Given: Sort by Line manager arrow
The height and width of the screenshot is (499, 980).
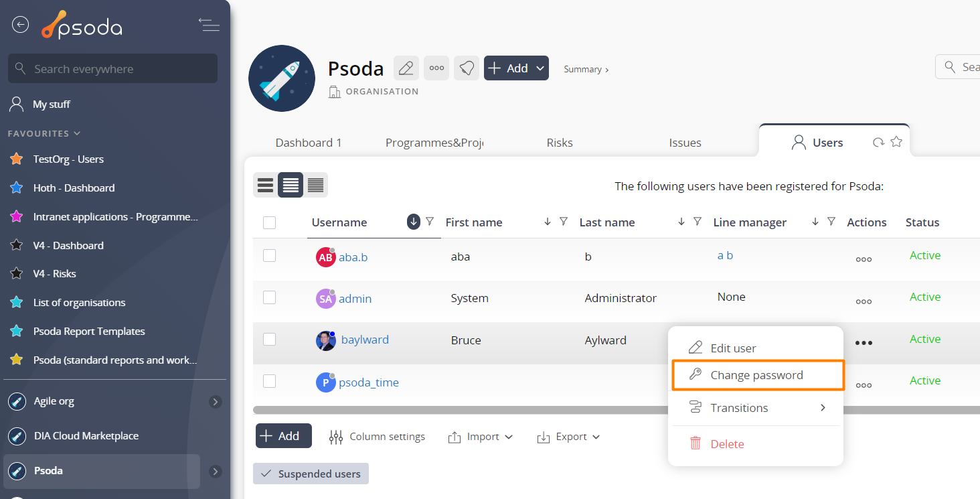Looking at the screenshot, I should tap(815, 222).
